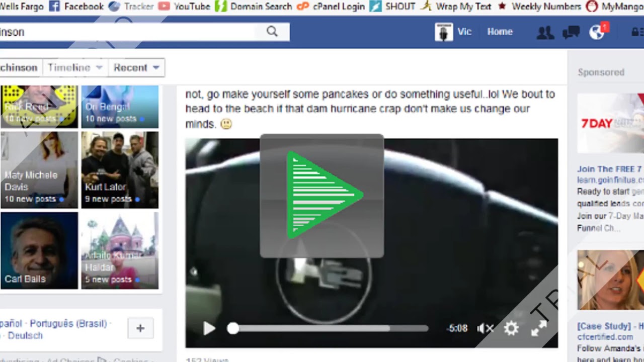644x362 pixels.
Task: Open the Tracker bookmark
Action: click(x=131, y=7)
